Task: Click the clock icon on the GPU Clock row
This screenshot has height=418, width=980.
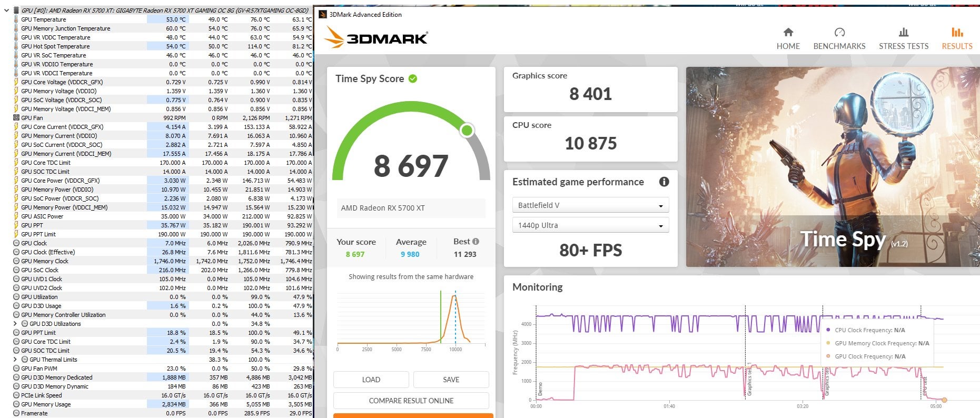Action: [16, 243]
